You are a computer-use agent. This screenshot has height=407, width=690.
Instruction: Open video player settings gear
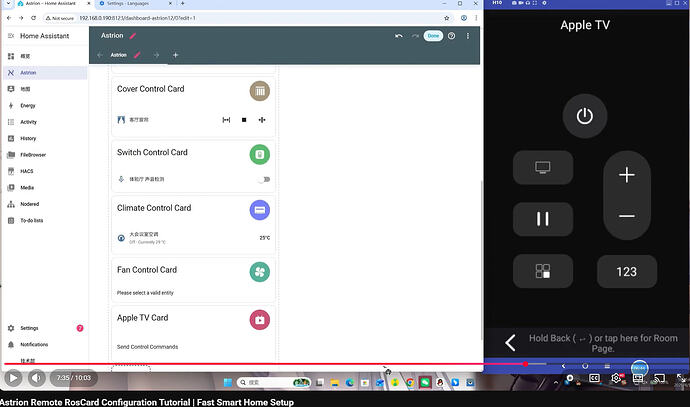click(617, 378)
